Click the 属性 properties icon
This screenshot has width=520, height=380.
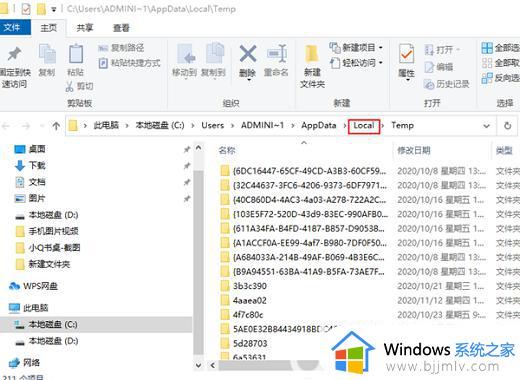coord(406,54)
